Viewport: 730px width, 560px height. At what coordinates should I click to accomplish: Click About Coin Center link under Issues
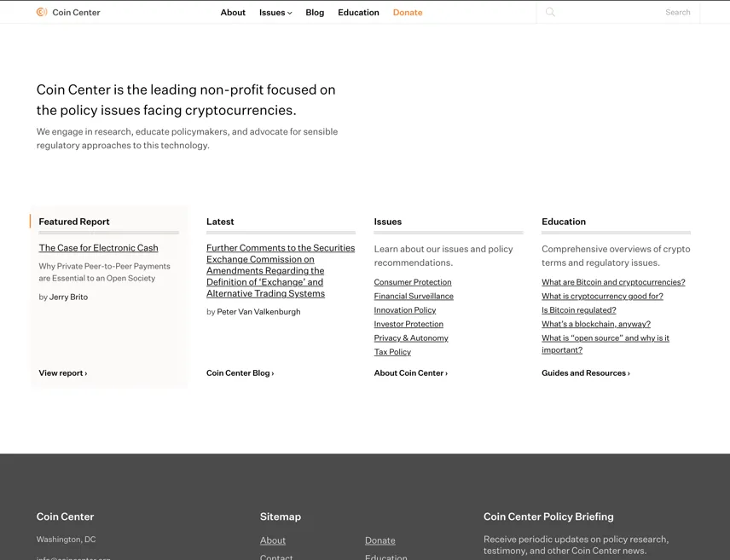coord(411,372)
